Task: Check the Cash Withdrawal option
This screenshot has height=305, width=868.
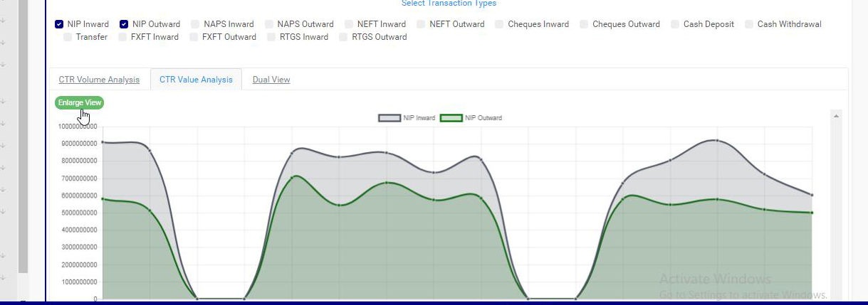Action: [749, 24]
